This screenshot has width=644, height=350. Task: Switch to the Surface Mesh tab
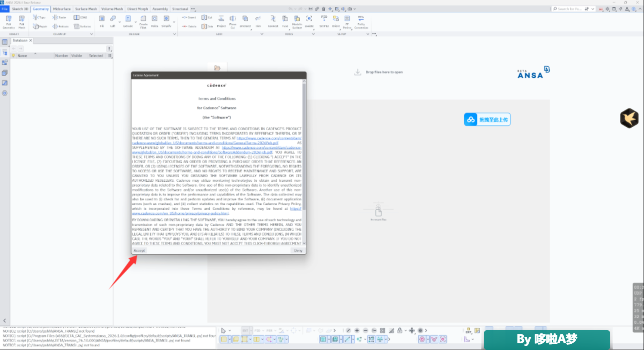[86, 9]
